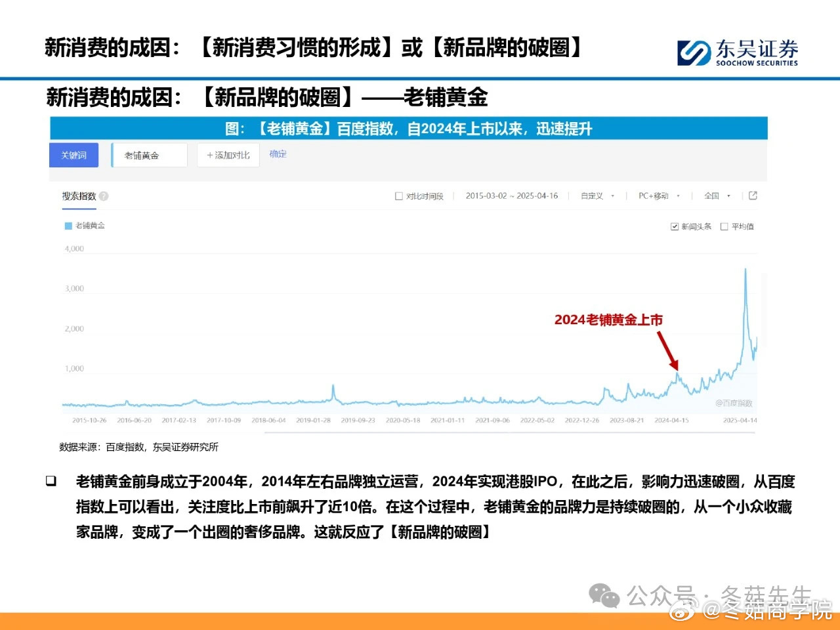This screenshot has height=630, width=840.
Task: Enable the 平均值 checkbox
Action: (x=724, y=226)
